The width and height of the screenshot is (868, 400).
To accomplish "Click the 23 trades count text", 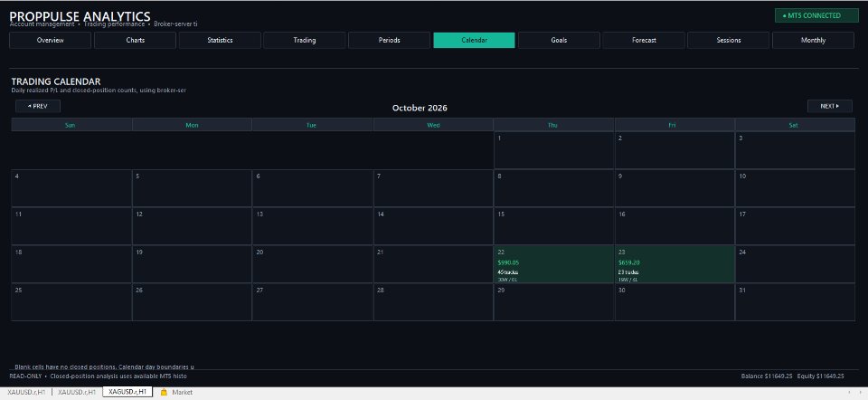I will coord(628,272).
